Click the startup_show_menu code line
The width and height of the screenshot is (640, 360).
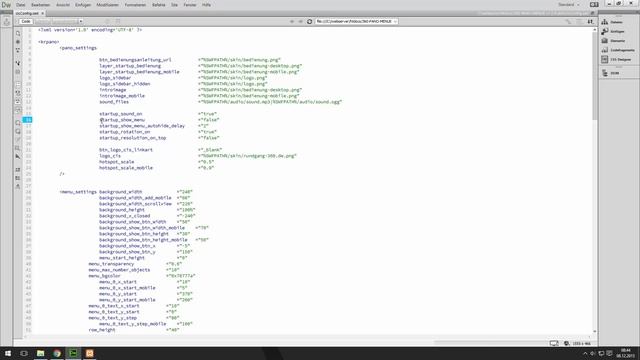(x=159, y=120)
